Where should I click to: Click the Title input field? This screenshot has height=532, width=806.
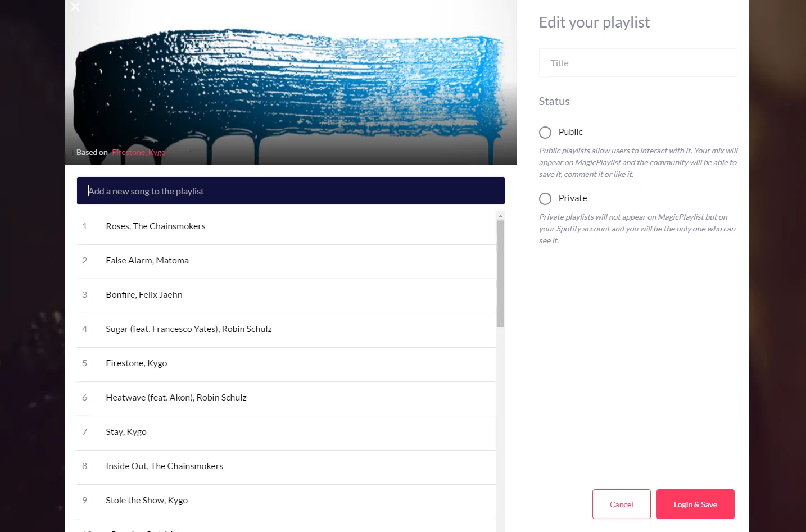[x=638, y=63]
